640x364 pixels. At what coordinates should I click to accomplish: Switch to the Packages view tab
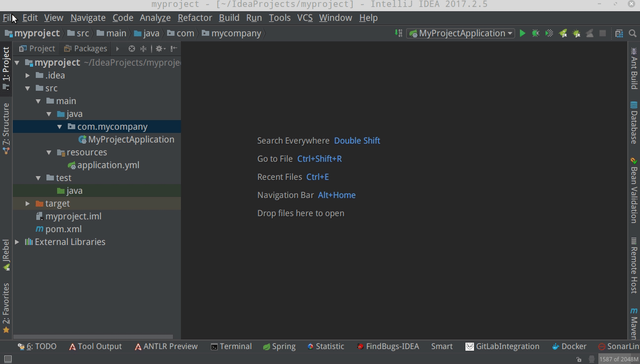[85, 49]
